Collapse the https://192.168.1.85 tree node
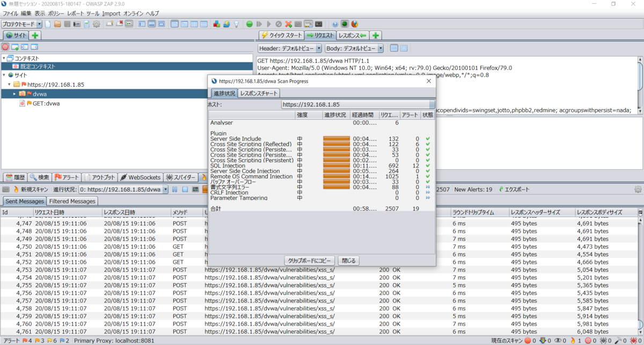Image resolution: width=644 pixels, height=345 pixels. pyautogui.click(x=9, y=84)
